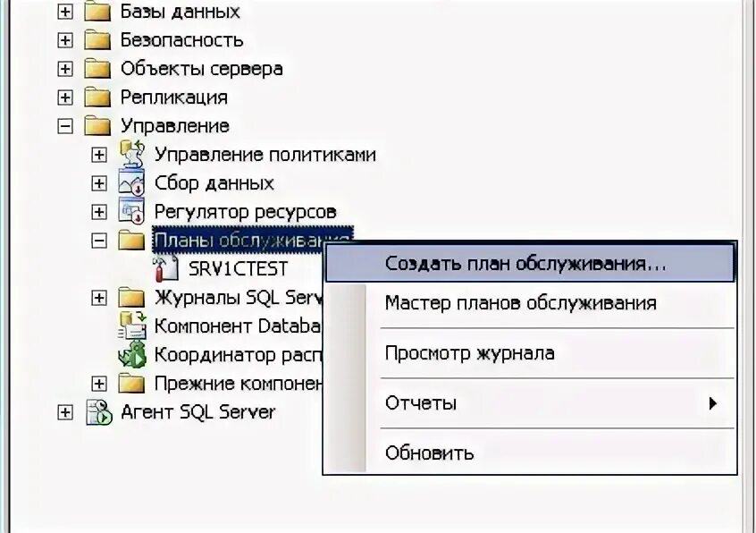Select the Координатор распределенных транзакций icon
Screen dimensions: 756x533
(x=132, y=354)
